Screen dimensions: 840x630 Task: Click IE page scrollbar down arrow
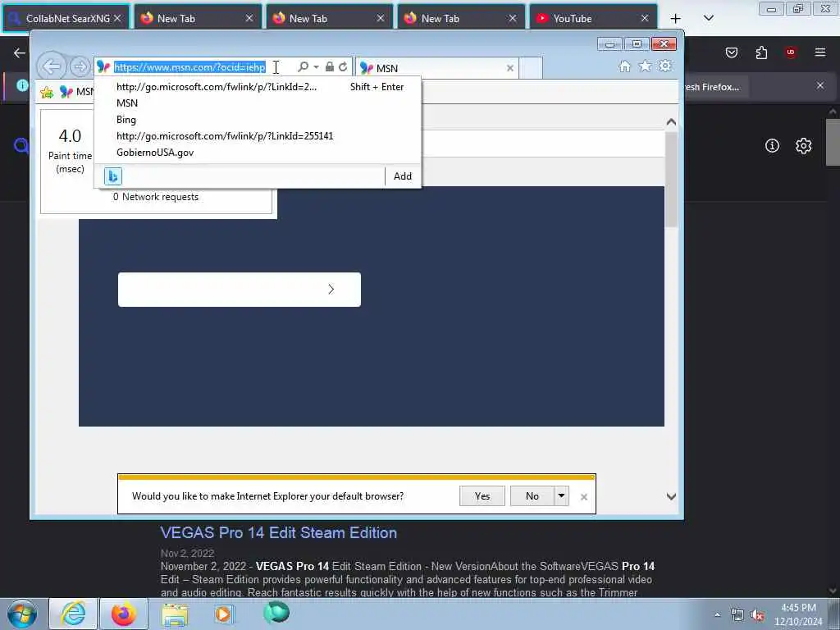pos(671,496)
